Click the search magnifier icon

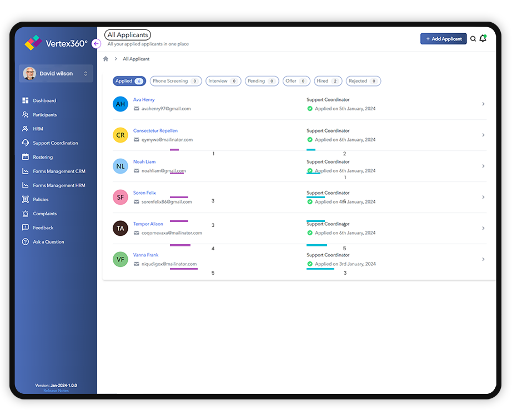[x=473, y=39]
